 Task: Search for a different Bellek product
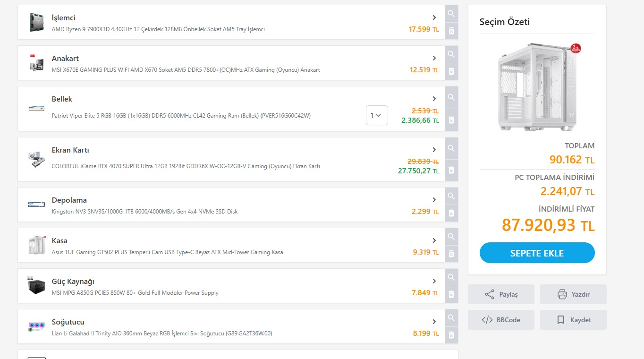pos(451,97)
